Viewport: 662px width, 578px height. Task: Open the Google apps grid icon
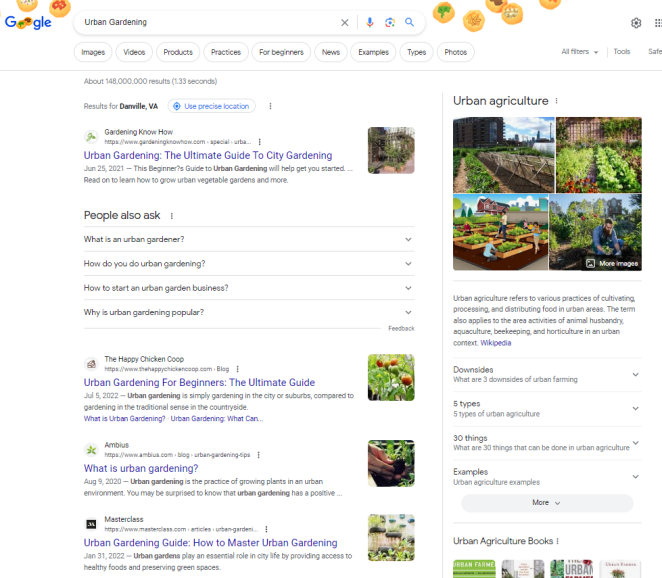click(658, 23)
